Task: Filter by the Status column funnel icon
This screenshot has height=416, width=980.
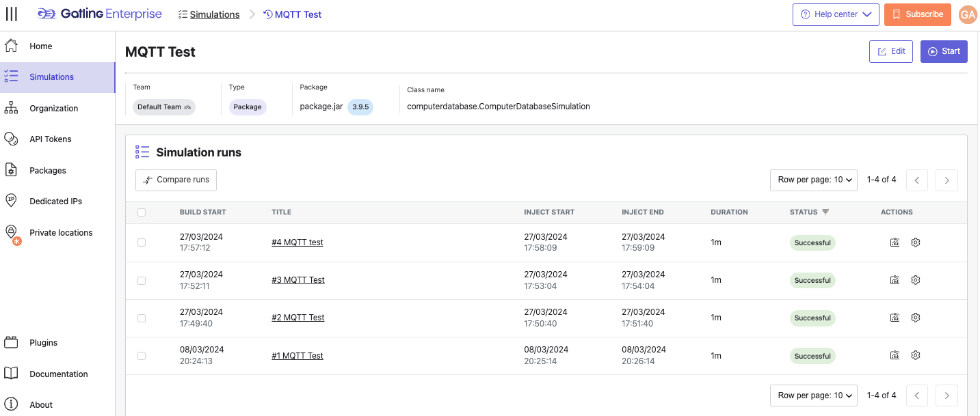Action: click(825, 212)
